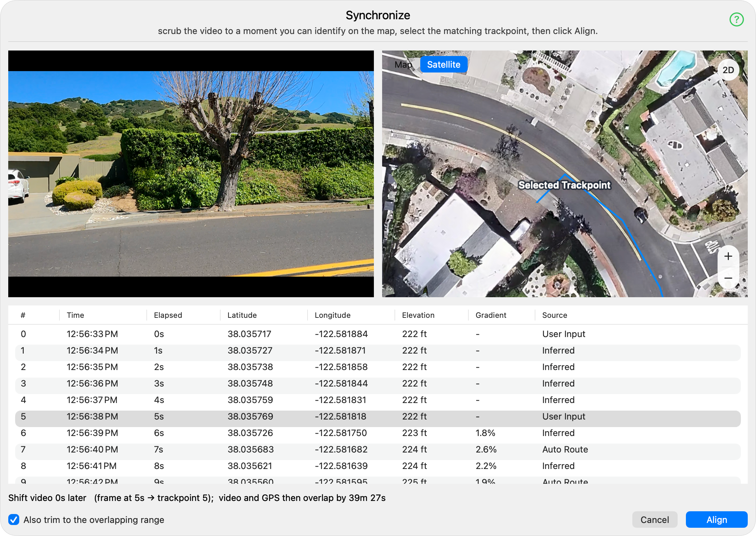Screen dimensions: 756x536
Task: Click the 2s elapsed cell
Action: coord(159,367)
